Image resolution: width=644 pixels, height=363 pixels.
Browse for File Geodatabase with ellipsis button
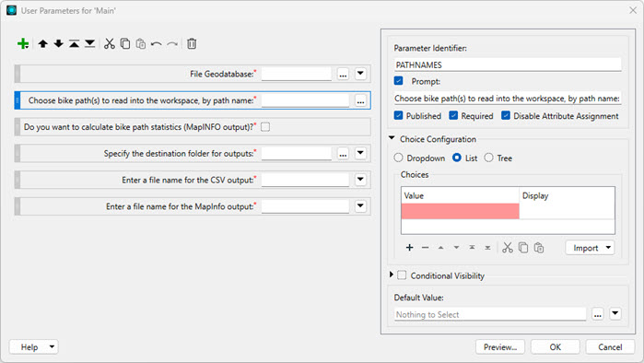343,75
